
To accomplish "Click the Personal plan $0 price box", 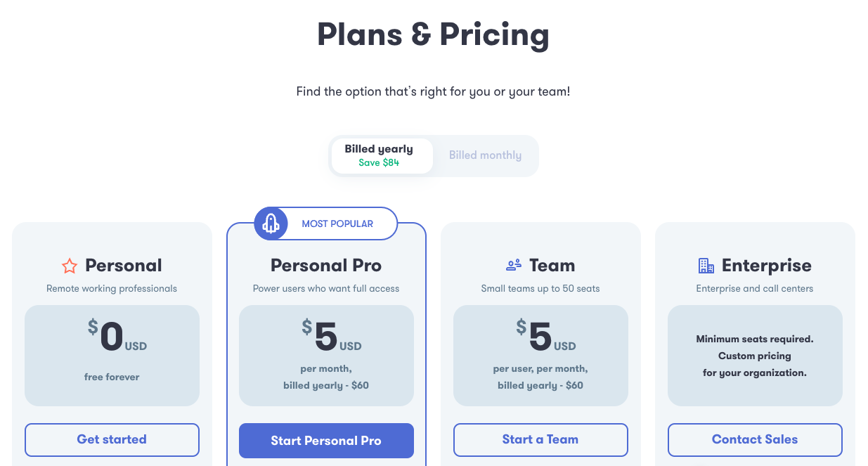I will pos(112,356).
